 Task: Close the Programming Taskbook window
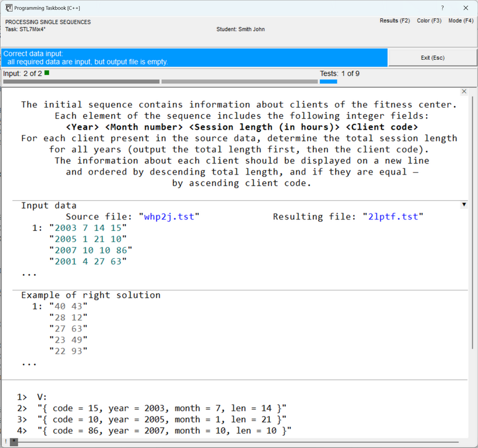point(466,8)
